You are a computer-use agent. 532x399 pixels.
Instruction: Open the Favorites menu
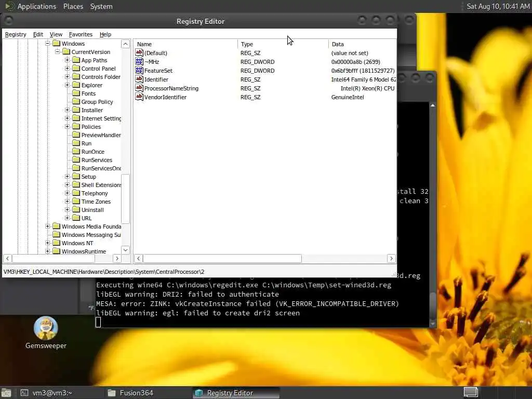click(81, 34)
